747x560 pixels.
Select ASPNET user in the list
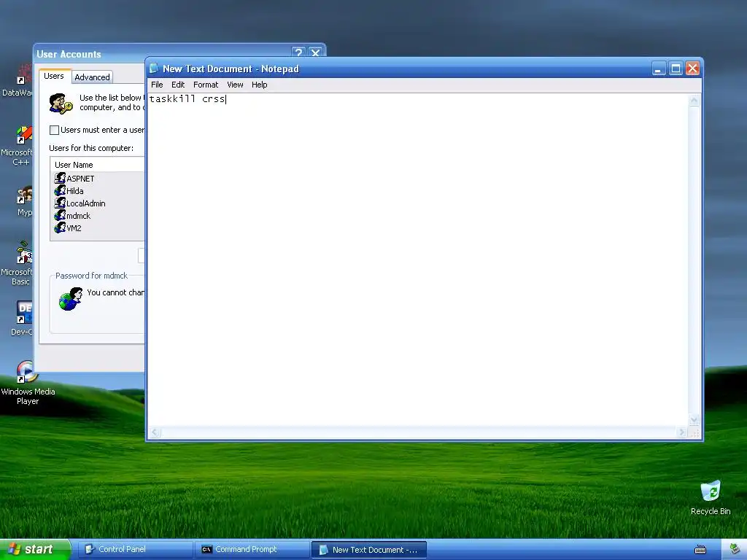click(80, 179)
